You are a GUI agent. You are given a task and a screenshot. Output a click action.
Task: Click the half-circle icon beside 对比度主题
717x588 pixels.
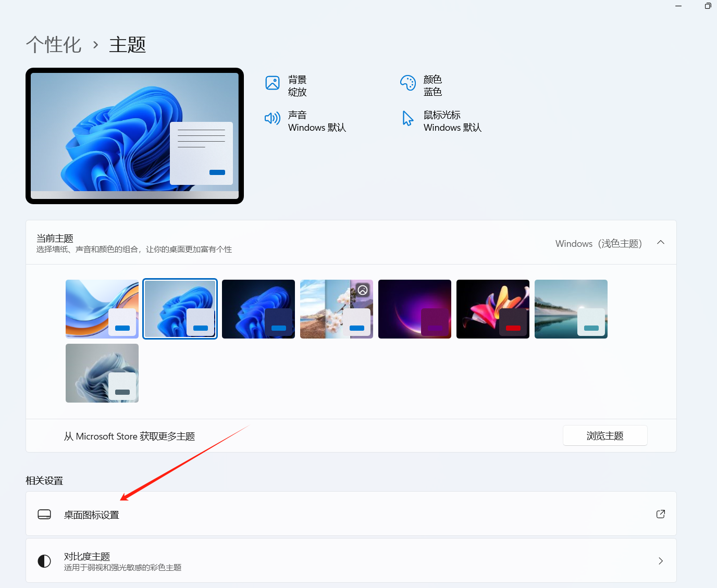[44, 561]
